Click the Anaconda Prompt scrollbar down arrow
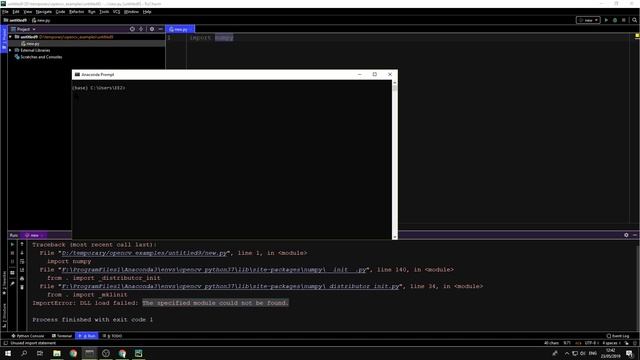The image size is (640, 360). click(x=395, y=237)
